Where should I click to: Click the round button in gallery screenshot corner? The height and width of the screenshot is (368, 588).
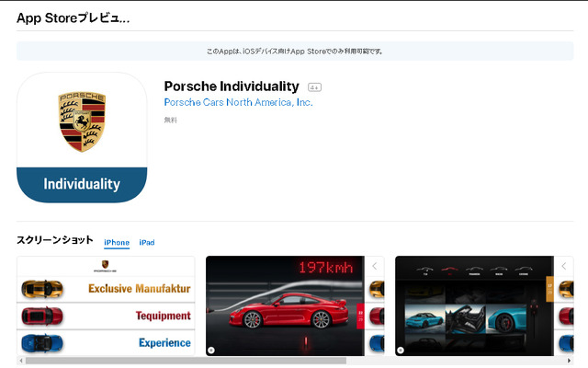point(401,350)
